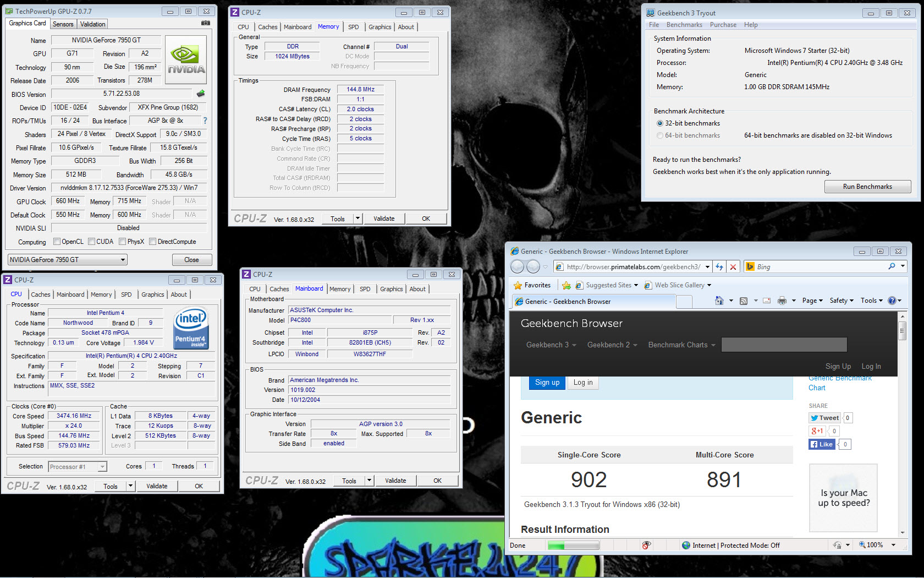Click the Close button in GPU-Z

(191, 260)
